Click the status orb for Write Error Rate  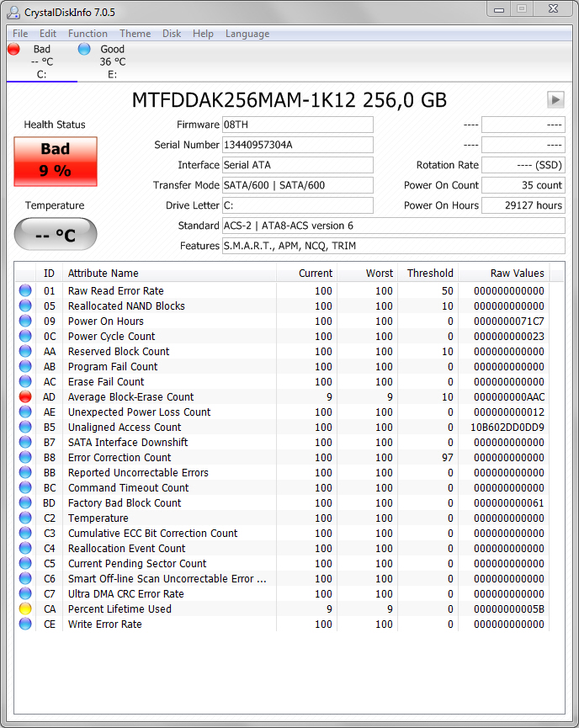coord(25,624)
